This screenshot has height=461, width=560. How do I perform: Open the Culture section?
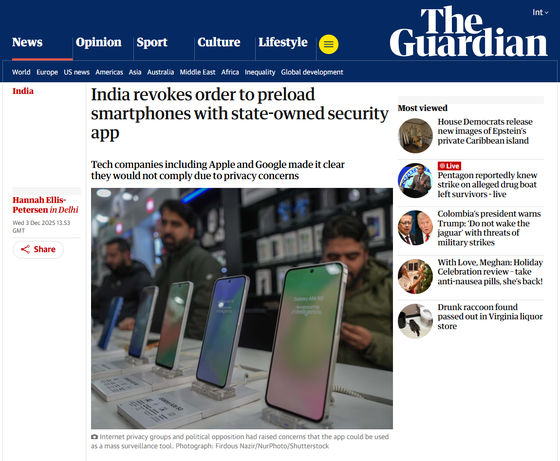point(219,42)
